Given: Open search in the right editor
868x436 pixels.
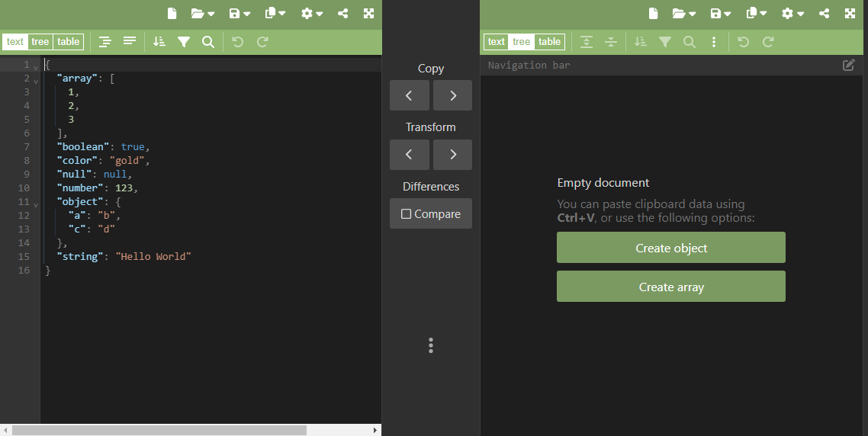Looking at the screenshot, I should click(x=690, y=41).
